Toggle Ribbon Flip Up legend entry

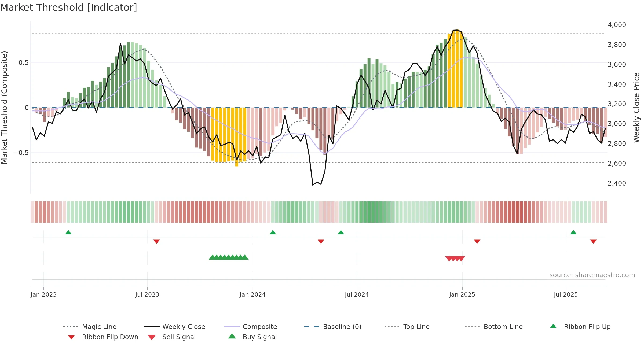pos(580,327)
